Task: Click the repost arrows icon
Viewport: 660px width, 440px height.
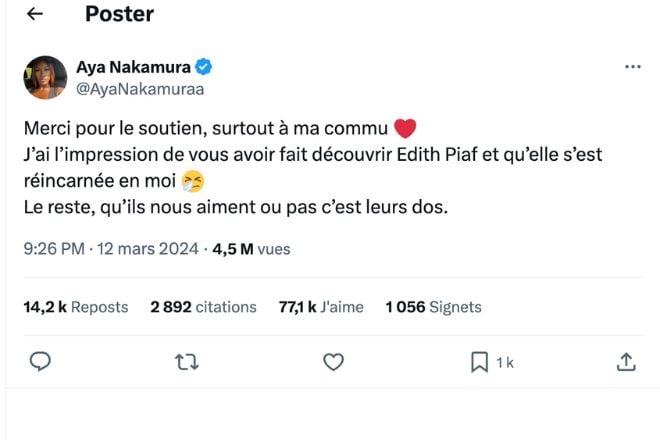Action: (187, 362)
